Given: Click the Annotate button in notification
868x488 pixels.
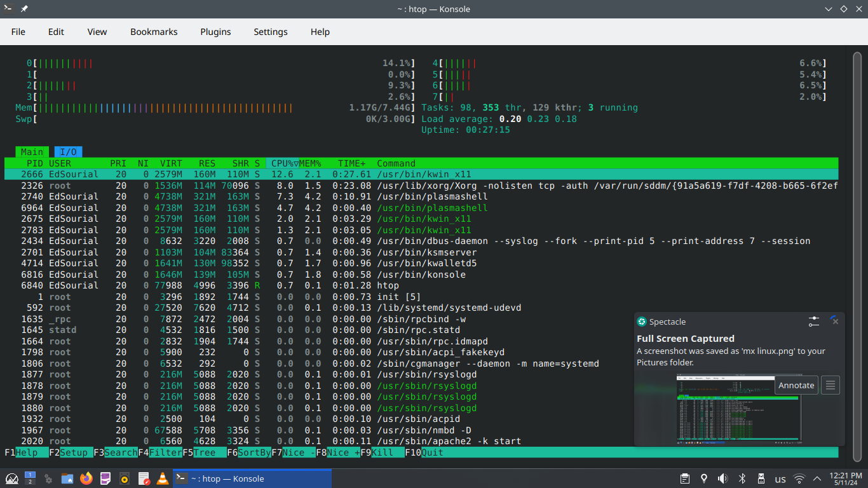Looking at the screenshot, I should coord(796,385).
